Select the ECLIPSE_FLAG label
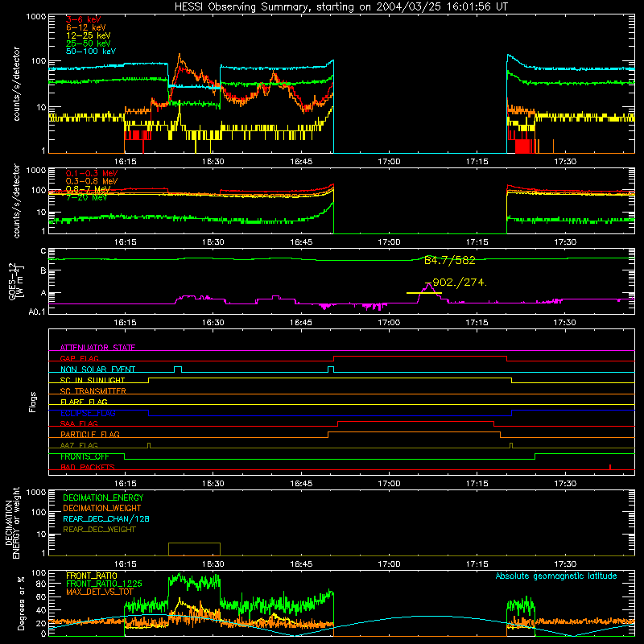This screenshot has height=644, width=644. pos(88,413)
